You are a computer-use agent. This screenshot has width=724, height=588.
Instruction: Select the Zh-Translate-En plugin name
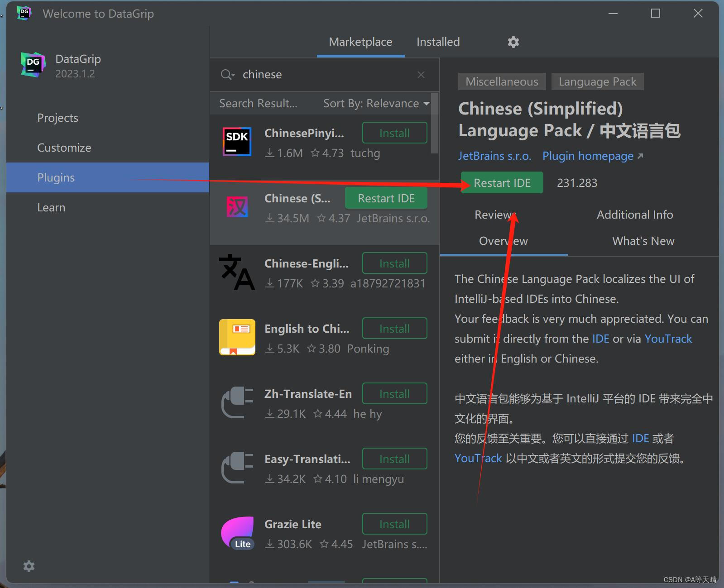[x=308, y=394]
